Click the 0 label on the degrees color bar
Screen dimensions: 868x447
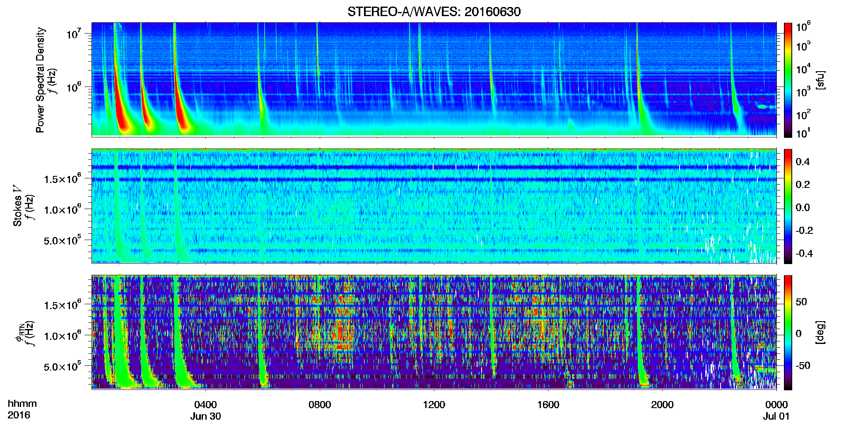pos(798,333)
